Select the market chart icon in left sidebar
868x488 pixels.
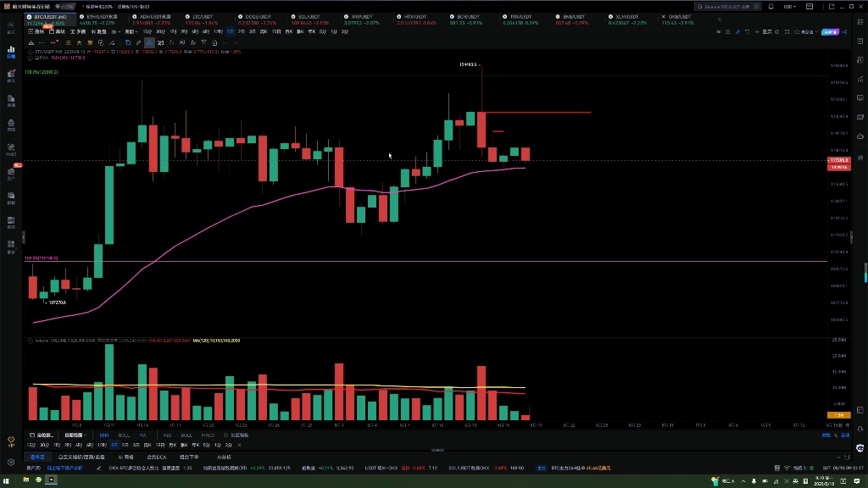coord(11,52)
